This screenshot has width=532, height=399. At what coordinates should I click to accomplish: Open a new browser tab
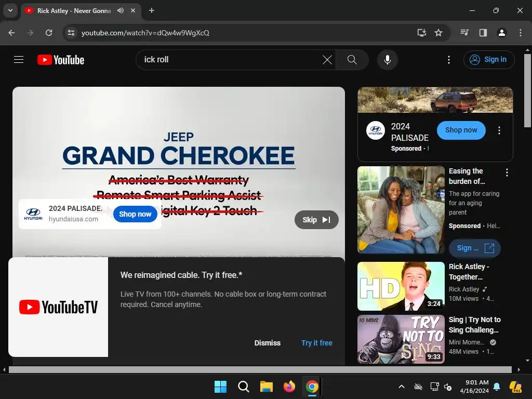coord(152,10)
